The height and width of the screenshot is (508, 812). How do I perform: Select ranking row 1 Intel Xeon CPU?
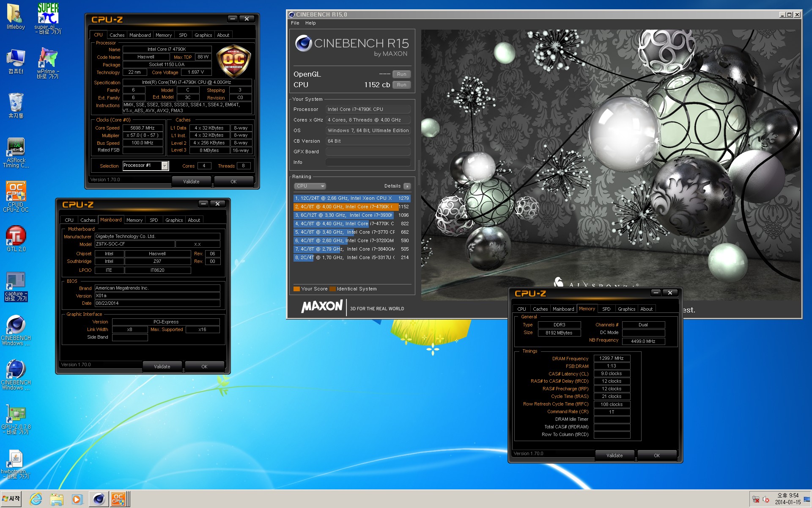pyautogui.click(x=352, y=198)
